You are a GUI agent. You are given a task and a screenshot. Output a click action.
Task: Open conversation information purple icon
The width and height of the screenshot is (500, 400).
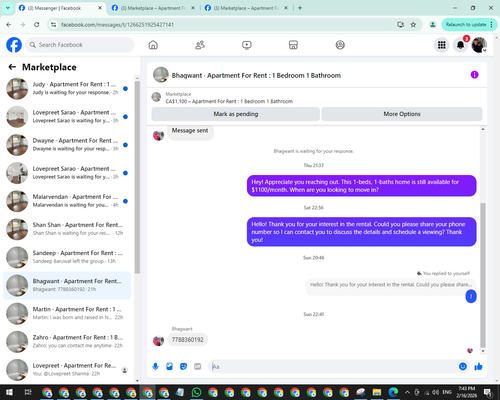474,75
